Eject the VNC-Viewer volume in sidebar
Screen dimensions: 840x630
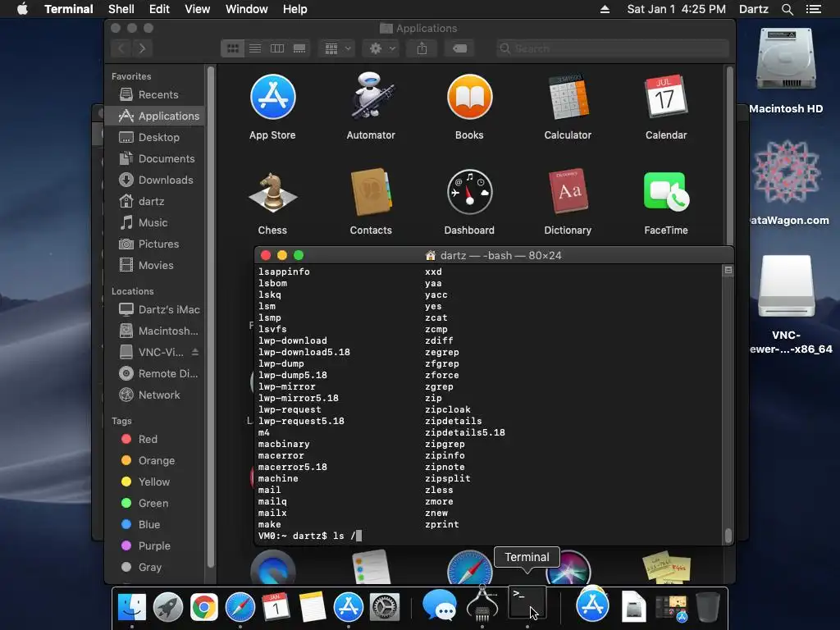195,352
